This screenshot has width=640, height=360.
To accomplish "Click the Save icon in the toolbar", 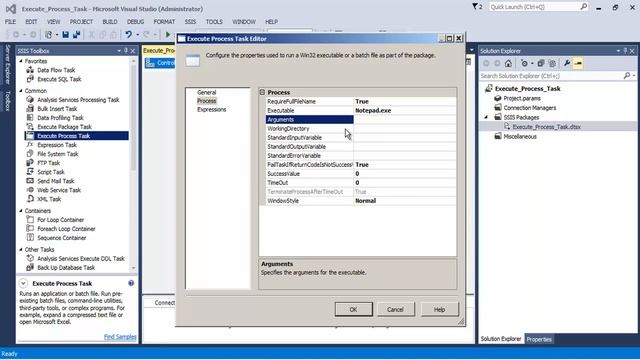I will (65, 35).
